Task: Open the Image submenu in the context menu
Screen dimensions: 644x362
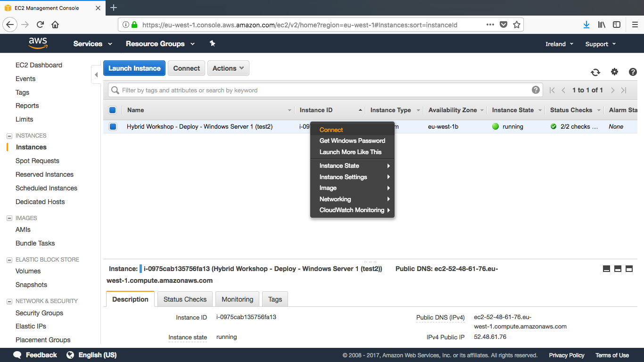Action: (x=352, y=188)
